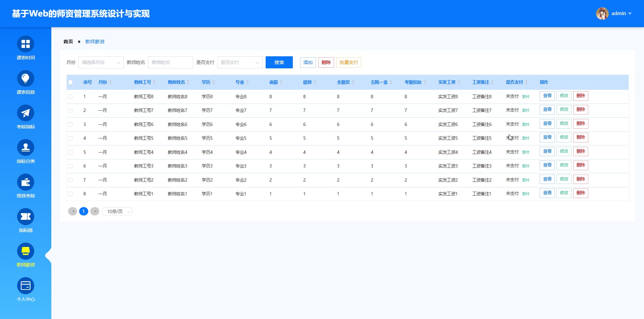Click the 课表信息 lightbulb icon
Image resolution: width=644 pixels, height=319 pixels.
pyautogui.click(x=25, y=79)
